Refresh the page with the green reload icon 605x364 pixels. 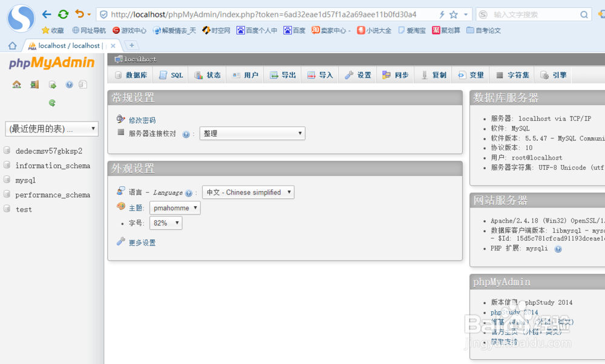coord(63,15)
